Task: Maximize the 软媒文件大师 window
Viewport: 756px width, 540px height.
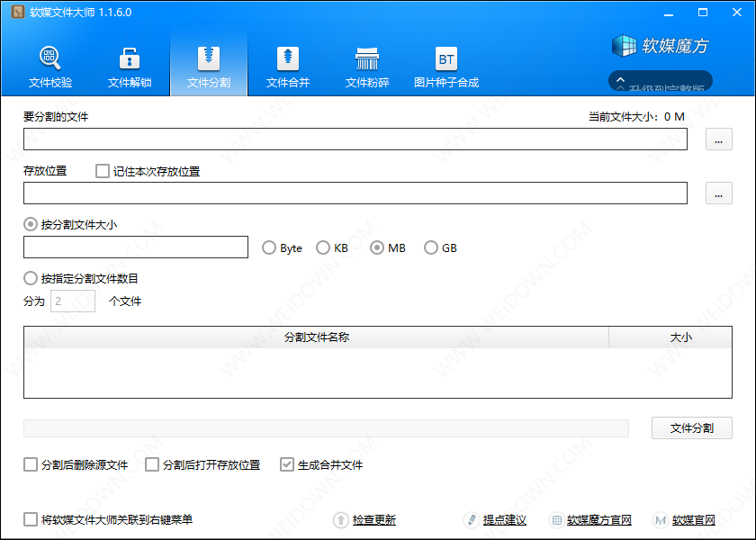Action: pos(703,13)
